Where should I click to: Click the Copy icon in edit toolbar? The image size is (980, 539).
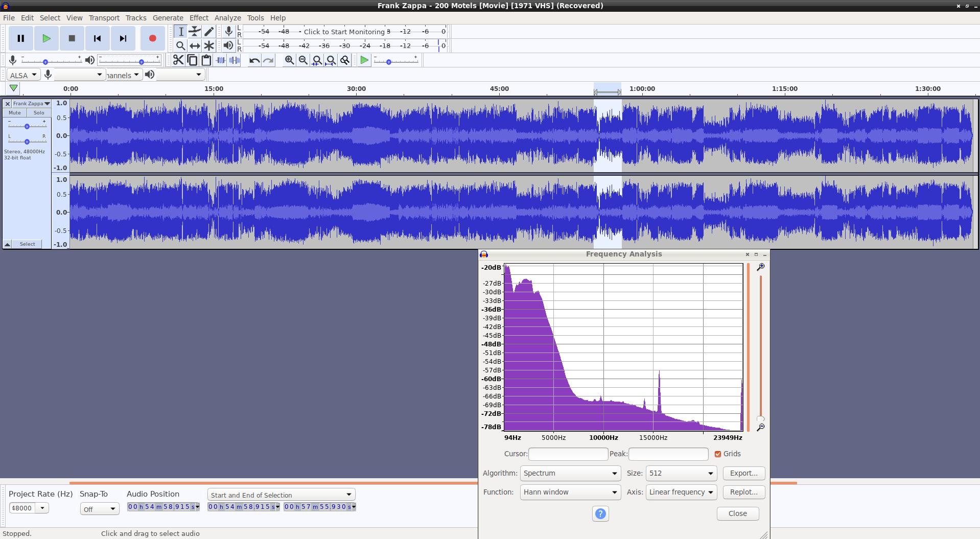coord(192,60)
